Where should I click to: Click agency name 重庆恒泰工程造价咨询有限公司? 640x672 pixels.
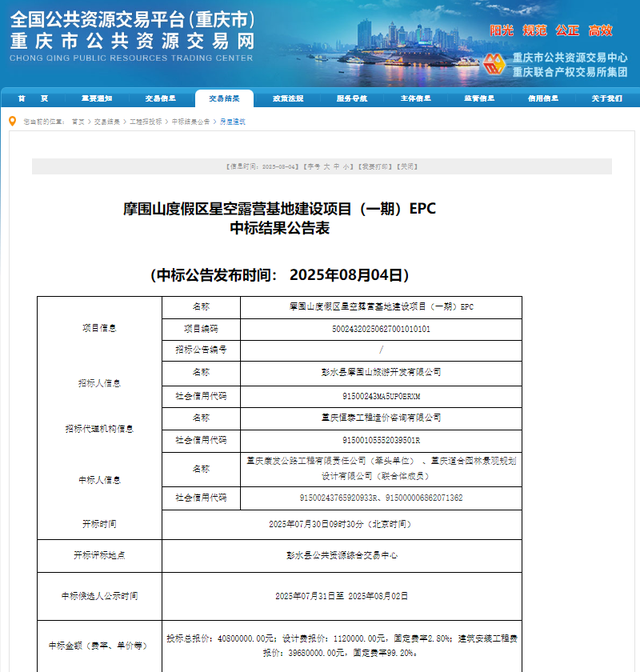[381, 417]
